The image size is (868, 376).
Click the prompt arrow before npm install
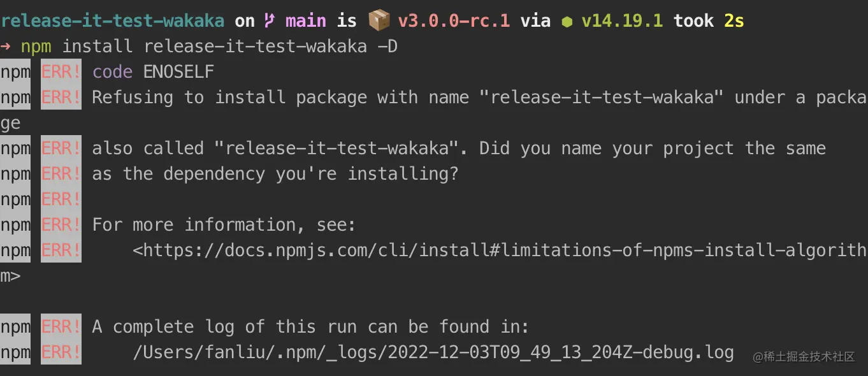pos(6,47)
